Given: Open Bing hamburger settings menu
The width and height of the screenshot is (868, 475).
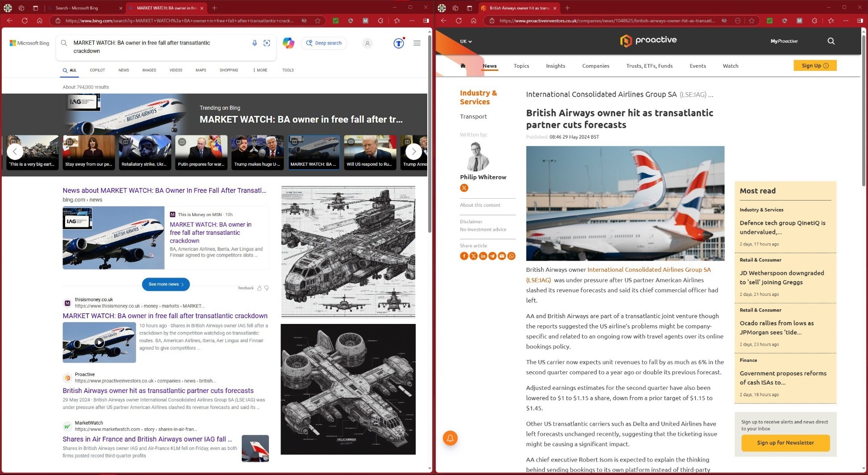Looking at the screenshot, I should point(417,43).
